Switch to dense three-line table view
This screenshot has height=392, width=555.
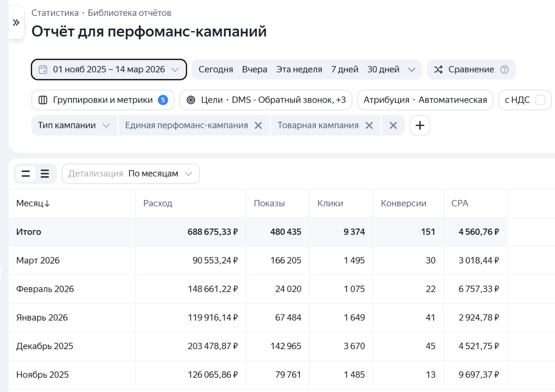pyautogui.click(x=45, y=173)
